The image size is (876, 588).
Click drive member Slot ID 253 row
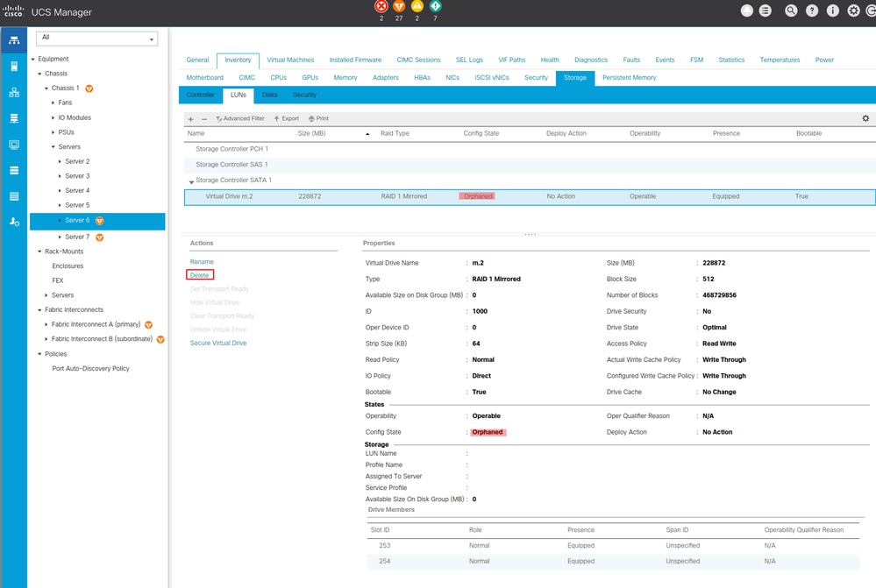point(613,546)
